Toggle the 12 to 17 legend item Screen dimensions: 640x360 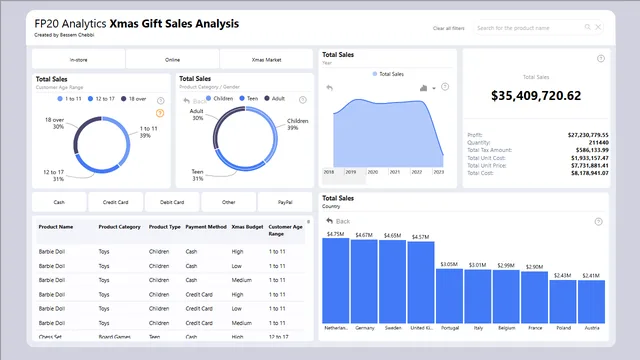[101, 99]
